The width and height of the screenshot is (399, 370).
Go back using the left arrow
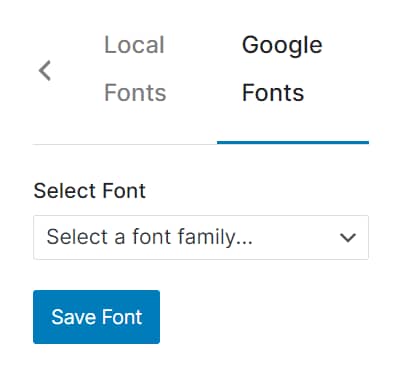[x=45, y=70]
